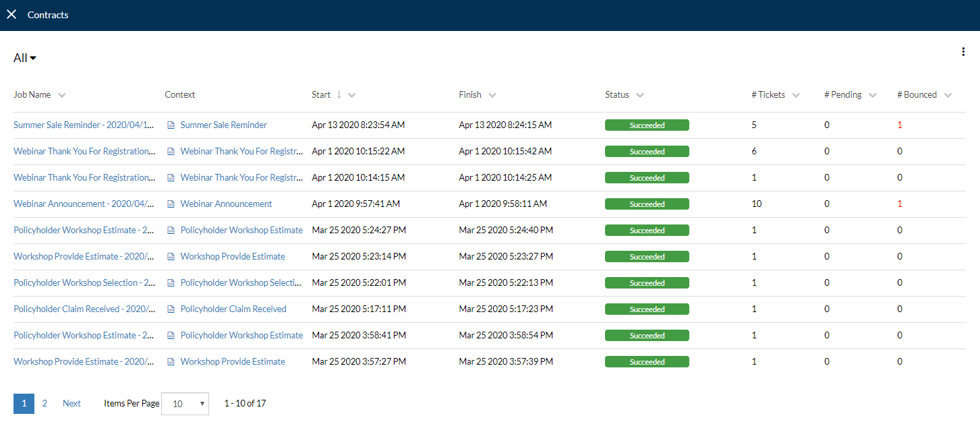
Task: Open the # Bounced column filter chevron
Action: 948,96
